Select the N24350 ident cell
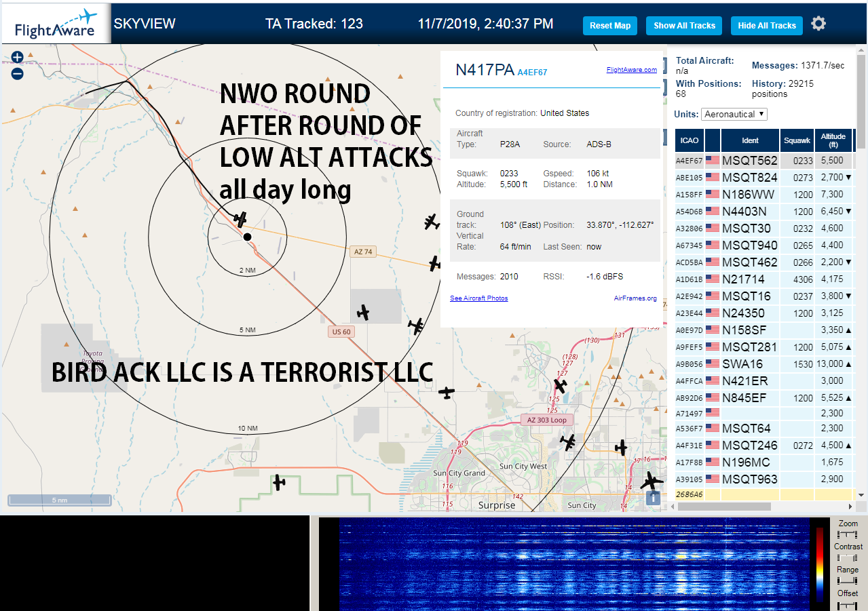Viewport: 868px width, 611px height. (750, 313)
